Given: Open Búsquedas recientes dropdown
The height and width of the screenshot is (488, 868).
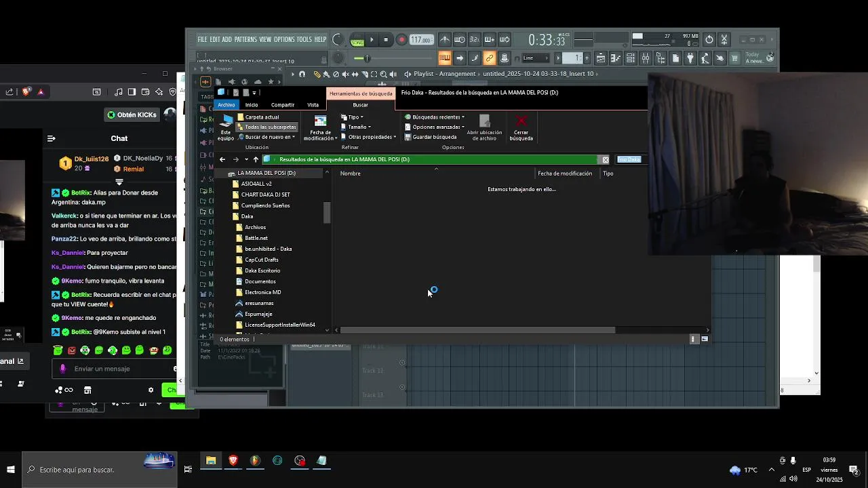Looking at the screenshot, I should coord(435,117).
